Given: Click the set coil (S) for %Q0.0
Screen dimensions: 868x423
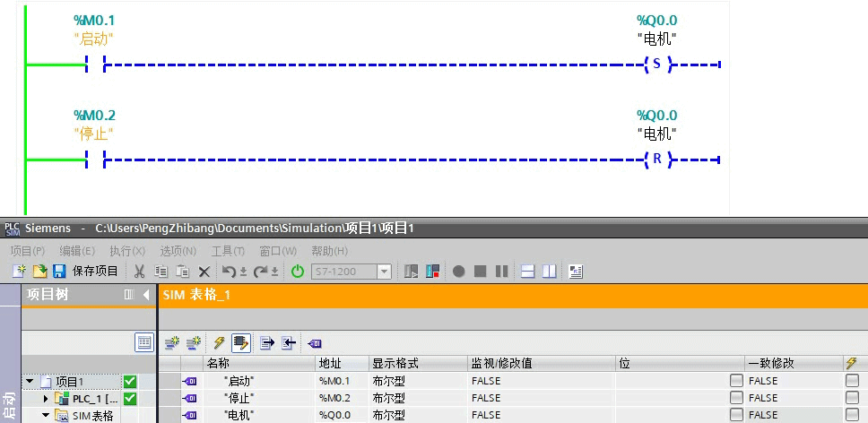Looking at the screenshot, I should pos(657,65).
